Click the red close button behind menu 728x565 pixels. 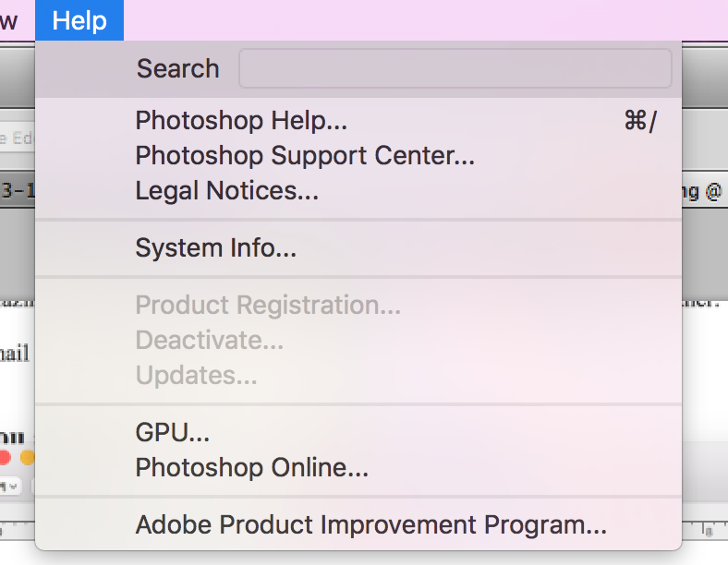tap(6, 457)
